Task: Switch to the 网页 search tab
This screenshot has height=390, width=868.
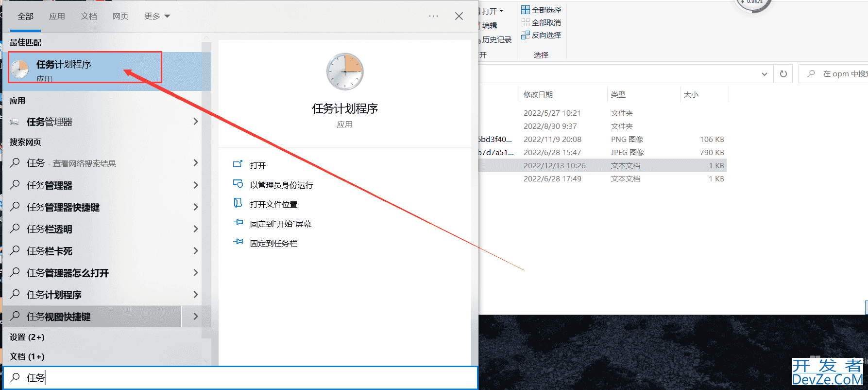Action: coord(120,16)
